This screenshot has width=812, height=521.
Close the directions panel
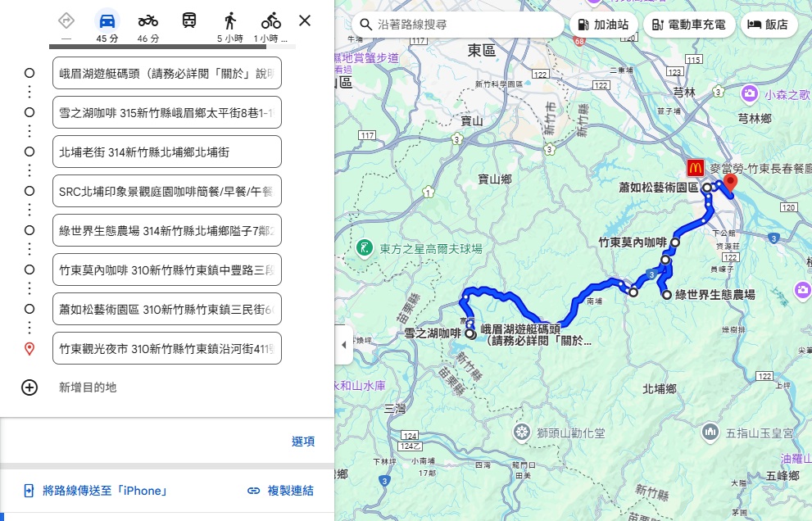click(305, 20)
